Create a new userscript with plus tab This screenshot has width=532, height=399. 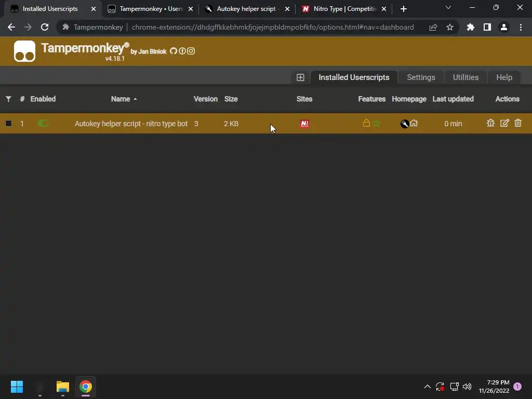click(x=300, y=77)
